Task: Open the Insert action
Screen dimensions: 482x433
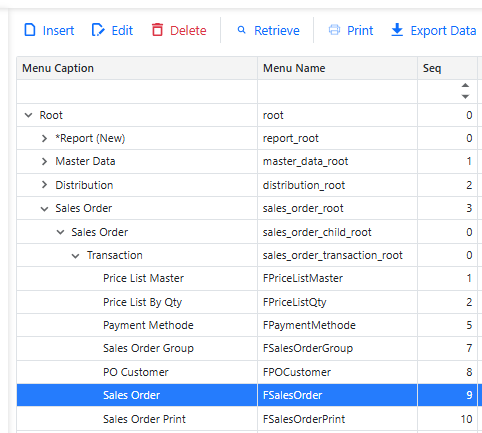Action: 49,30
